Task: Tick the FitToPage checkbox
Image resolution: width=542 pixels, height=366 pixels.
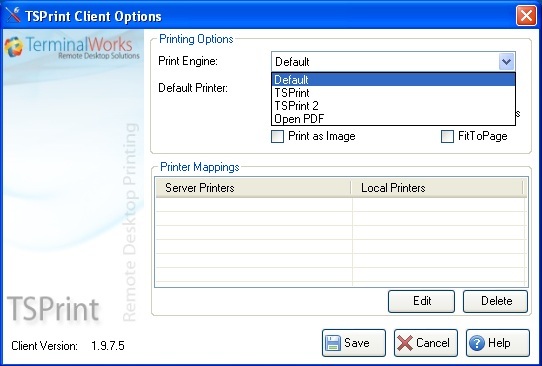Action: coord(447,136)
